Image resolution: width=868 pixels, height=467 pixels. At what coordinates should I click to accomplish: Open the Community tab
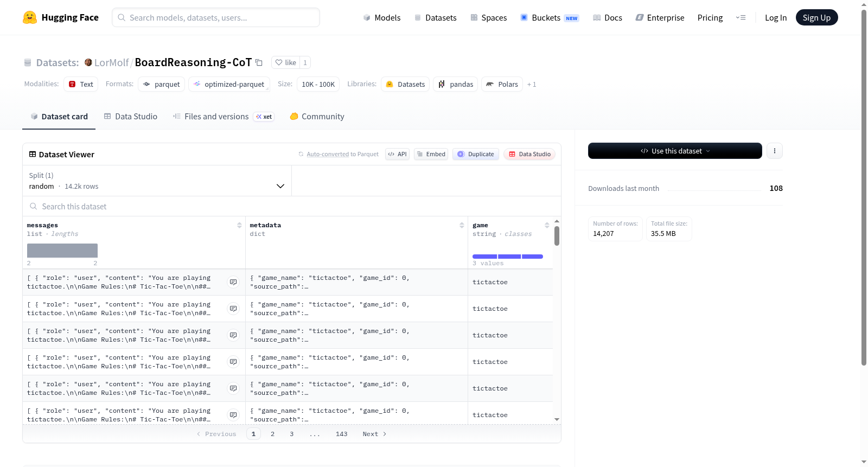[x=317, y=117]
